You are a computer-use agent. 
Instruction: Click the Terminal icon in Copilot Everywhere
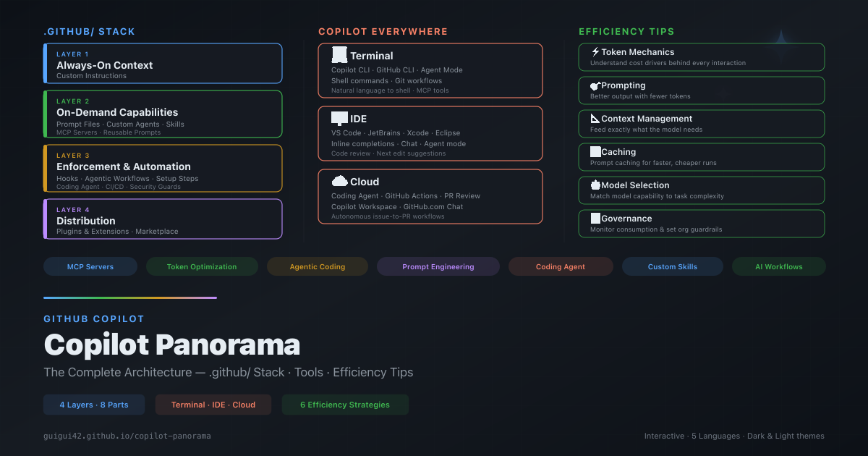pyautogui.click(x=339, y=55)
